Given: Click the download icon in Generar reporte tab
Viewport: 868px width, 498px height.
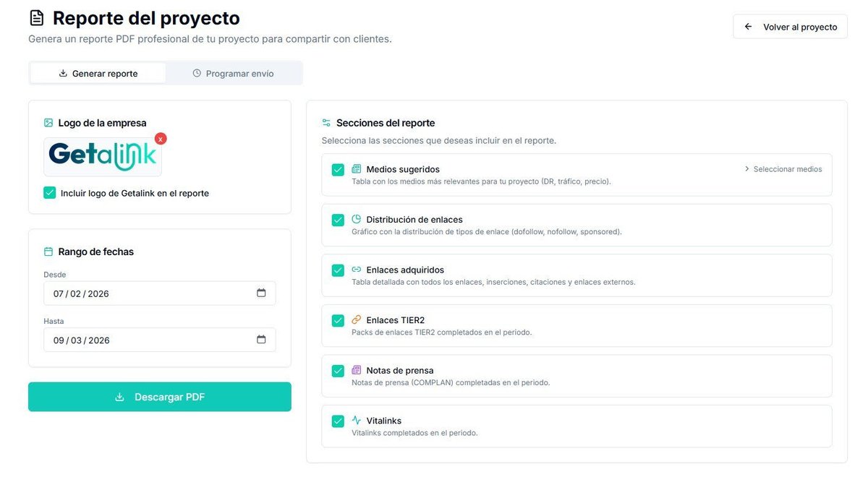Looking at the screenshot, I should (63, 73).
